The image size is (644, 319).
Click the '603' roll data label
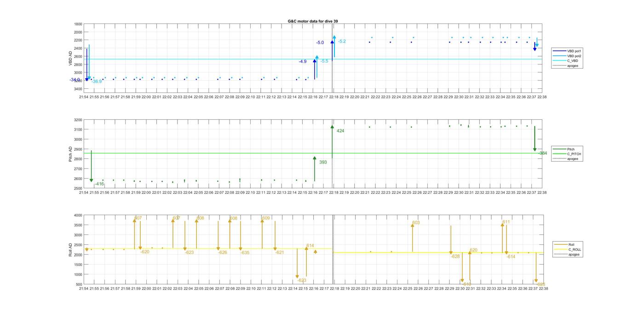tap(416, 223)
